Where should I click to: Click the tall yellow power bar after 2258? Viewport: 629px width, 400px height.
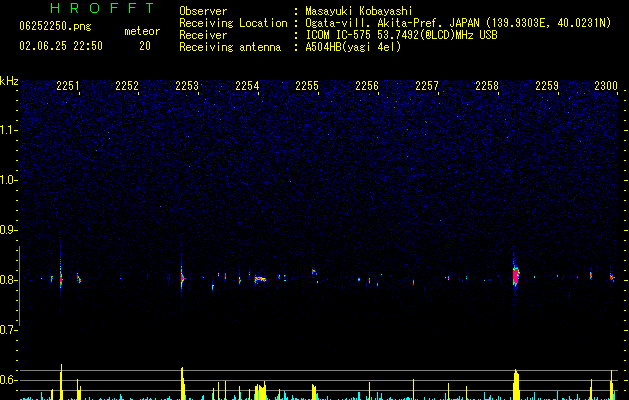coord(516,385)
